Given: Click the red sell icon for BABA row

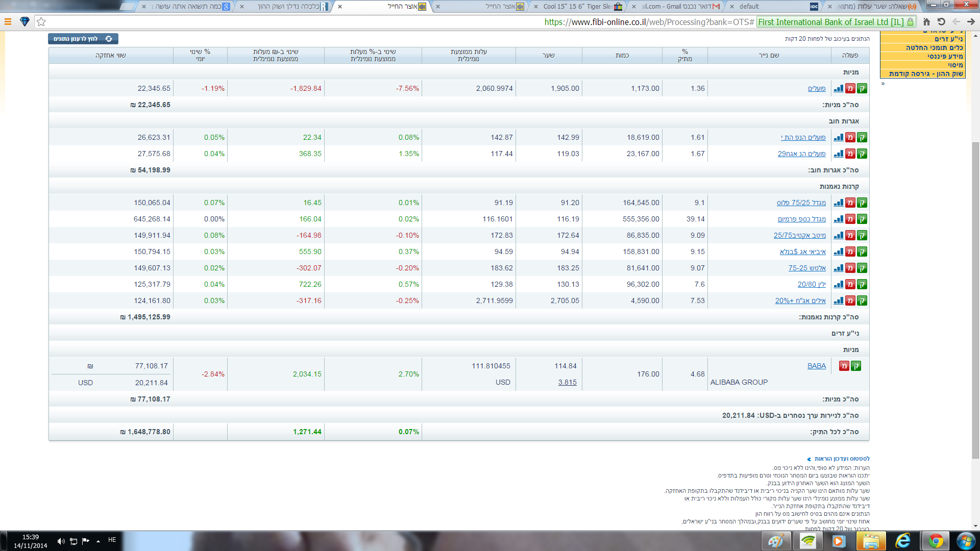Looking at the screenshot, I should point(844,366).
